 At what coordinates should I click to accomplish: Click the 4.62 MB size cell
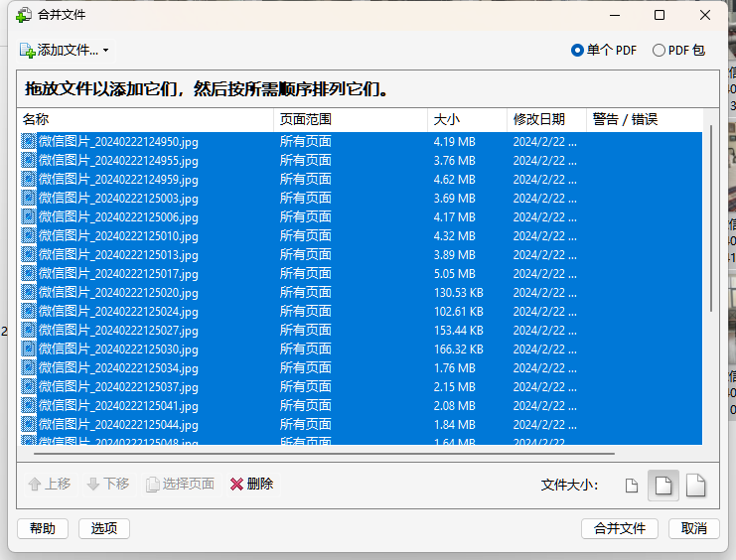(454, 180)
